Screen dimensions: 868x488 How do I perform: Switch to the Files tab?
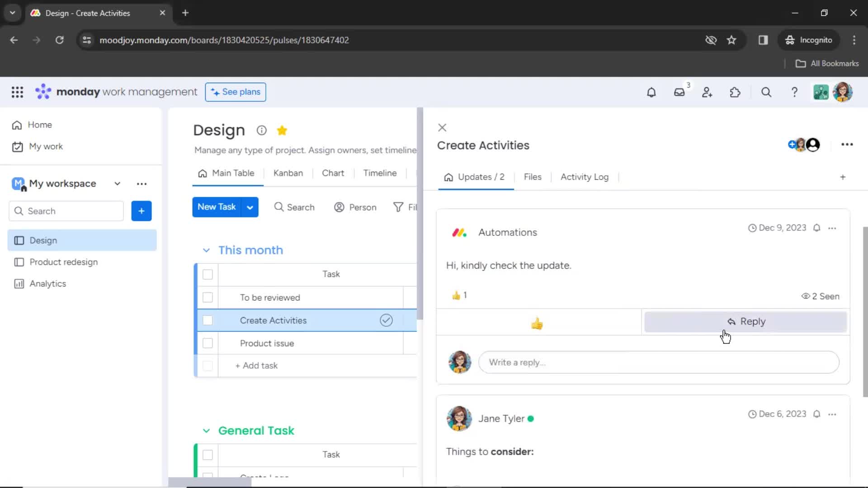click(533, 177)
